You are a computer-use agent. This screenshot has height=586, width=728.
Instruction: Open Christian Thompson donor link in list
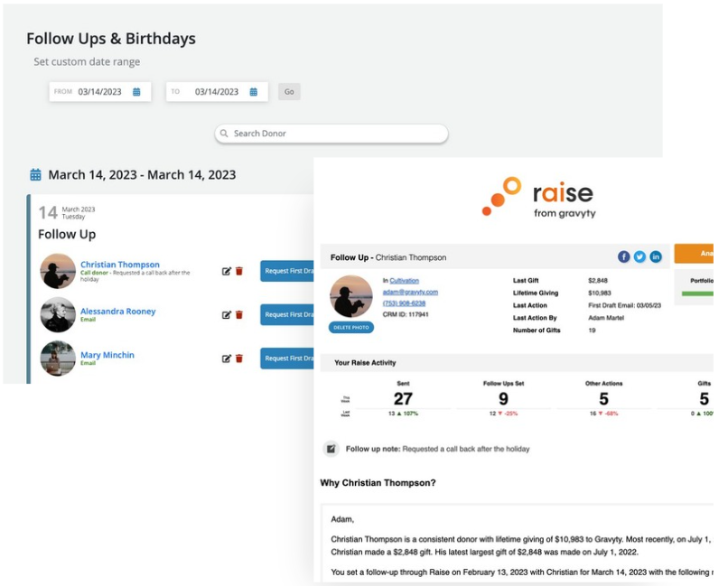click(120, 265)
